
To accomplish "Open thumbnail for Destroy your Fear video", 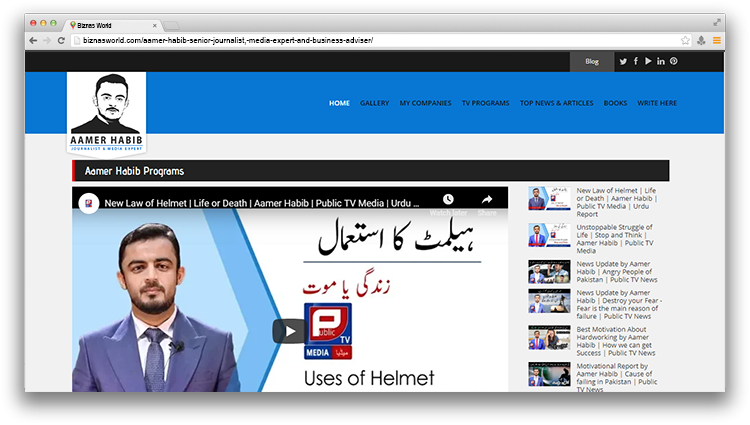I will tap(549, 301).
